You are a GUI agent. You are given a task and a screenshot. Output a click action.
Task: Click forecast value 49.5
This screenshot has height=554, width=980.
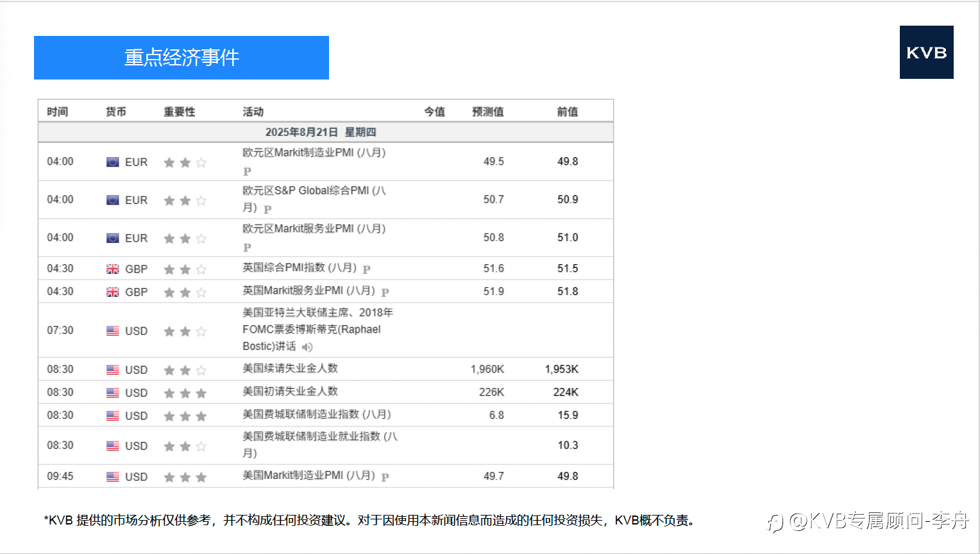click(494, 162)
